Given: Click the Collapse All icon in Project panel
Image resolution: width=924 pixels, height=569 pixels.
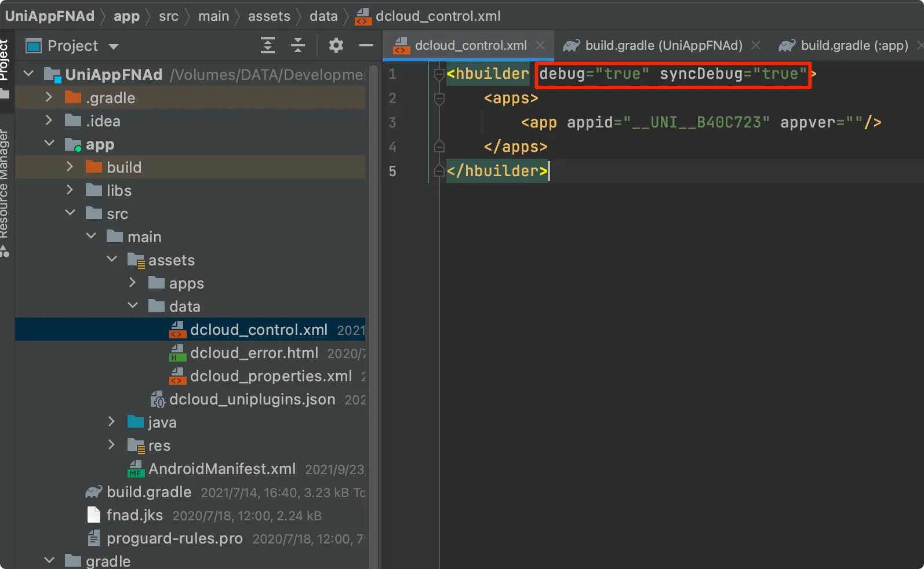Looking at the screenshot, I should [x=298, y=45].
